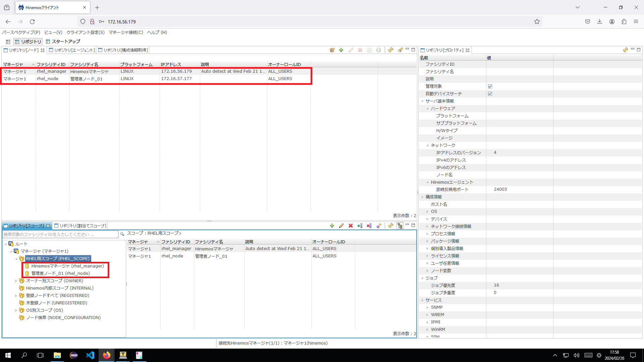Expand OS別スコープ (OS) tree node

(16, 310)
